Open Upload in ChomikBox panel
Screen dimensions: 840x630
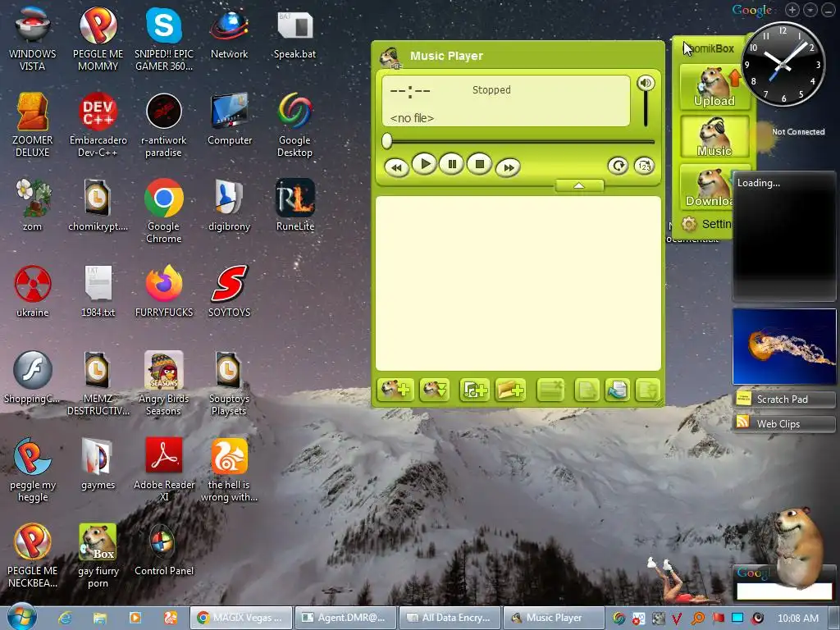click(x=714, y=87)
